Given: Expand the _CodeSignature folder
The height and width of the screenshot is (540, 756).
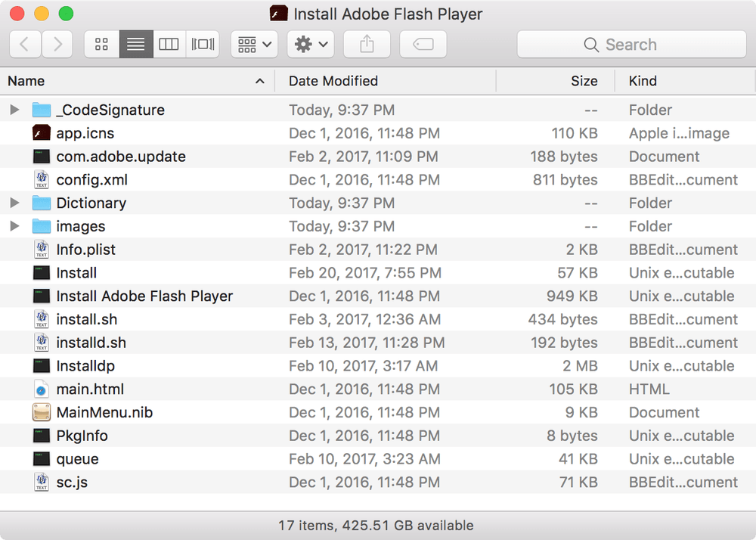Looking at the screenshot, I should 14,110.
